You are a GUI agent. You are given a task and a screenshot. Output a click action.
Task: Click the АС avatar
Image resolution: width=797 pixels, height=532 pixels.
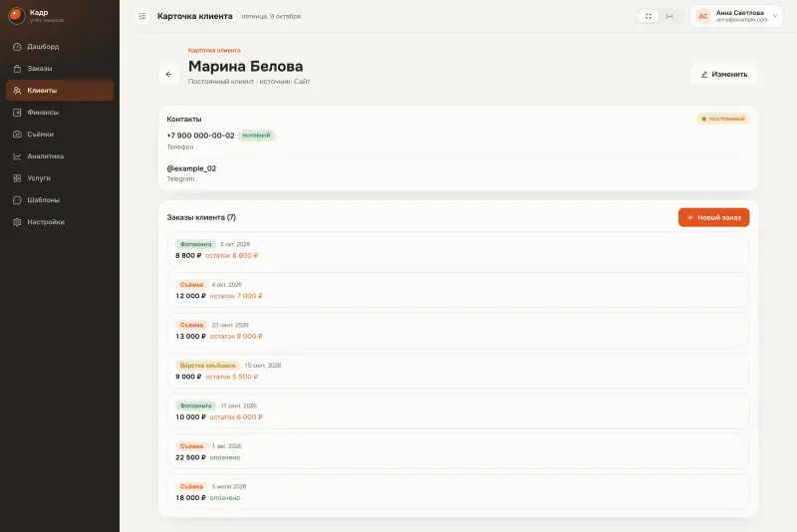(x=703, y=16)
